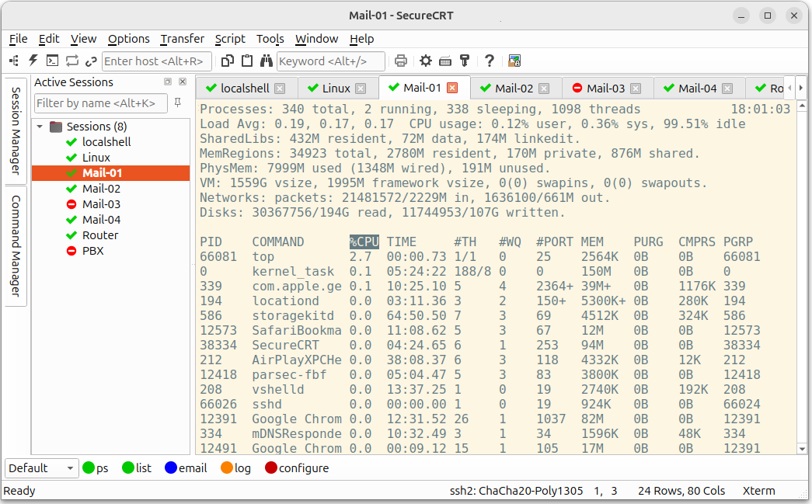Open the Command Manager side tab
The image size is (812, 504).
click(16, 246)
